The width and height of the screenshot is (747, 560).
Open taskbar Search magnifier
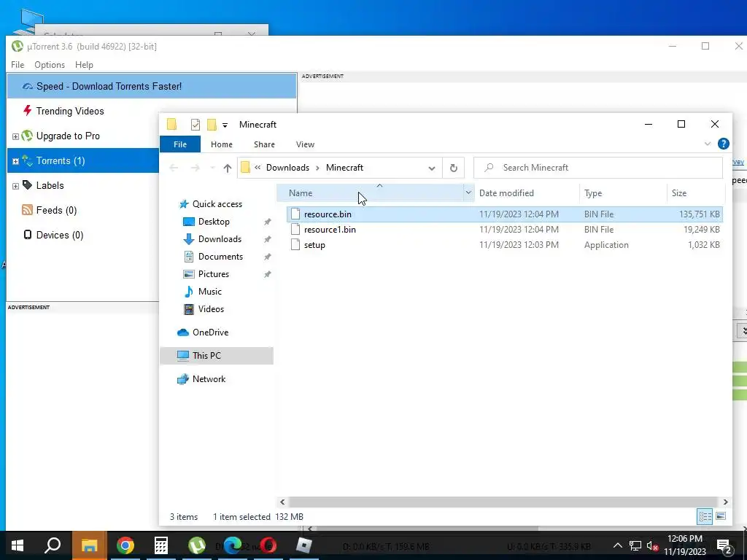53,545
